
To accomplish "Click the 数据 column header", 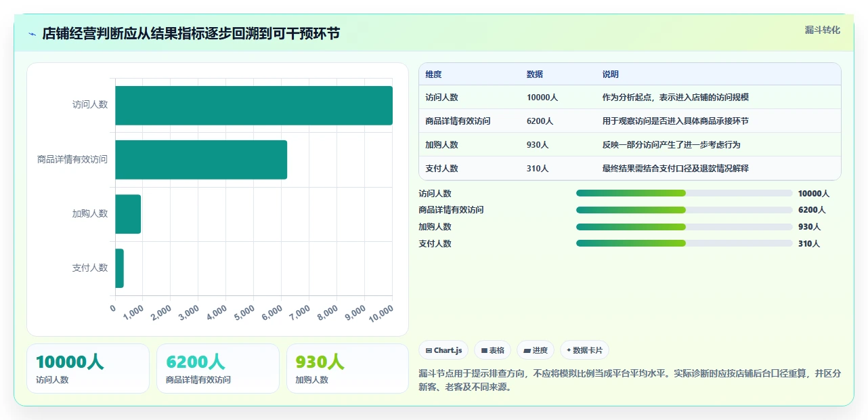I will [535, 75].
